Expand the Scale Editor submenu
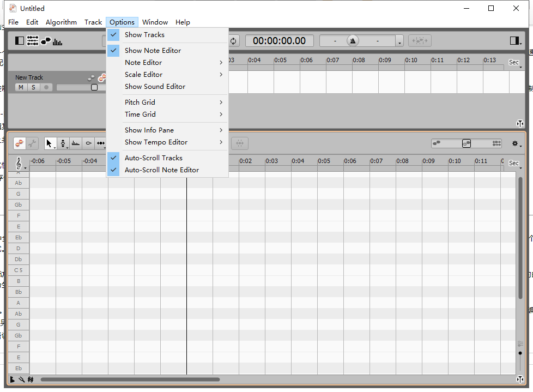Screen dimensions: 533x392 [167, 75]
